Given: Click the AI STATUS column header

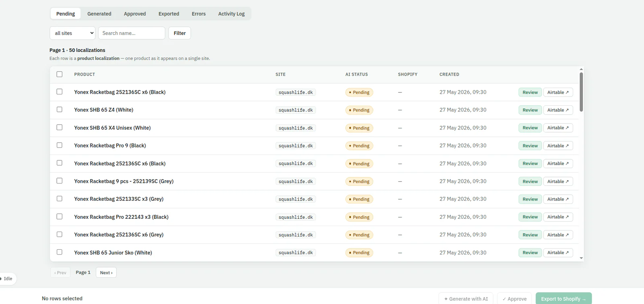Looking at the screenshot, I should pyautogui.click(x=357, y=74).
